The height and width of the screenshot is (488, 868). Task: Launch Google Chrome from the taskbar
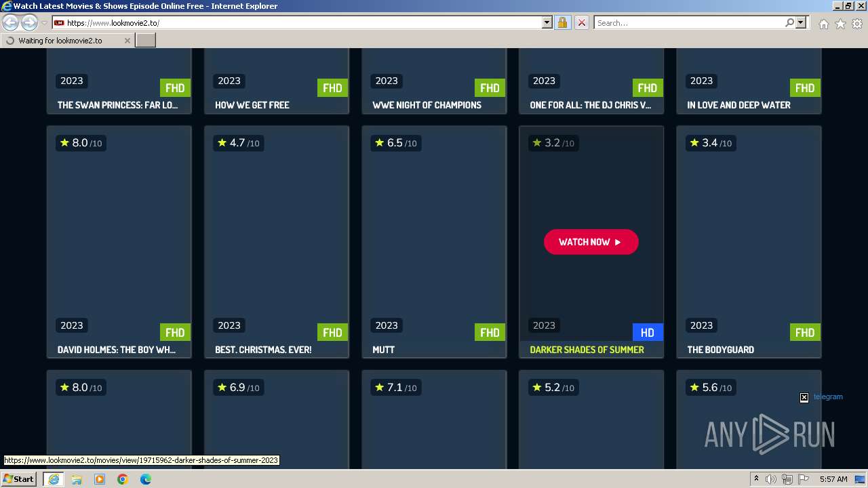(123, 479)
